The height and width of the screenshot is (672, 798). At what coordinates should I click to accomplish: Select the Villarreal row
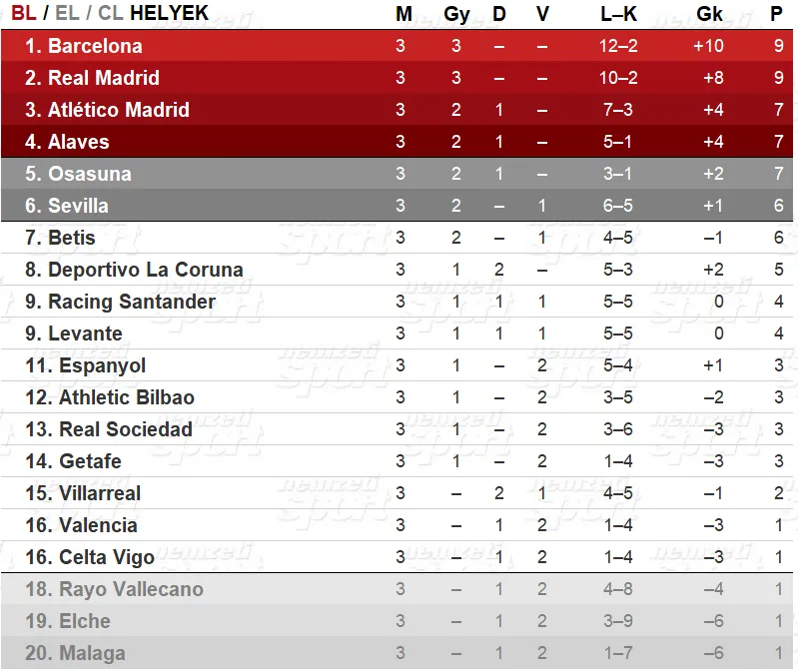coord(397,493)
